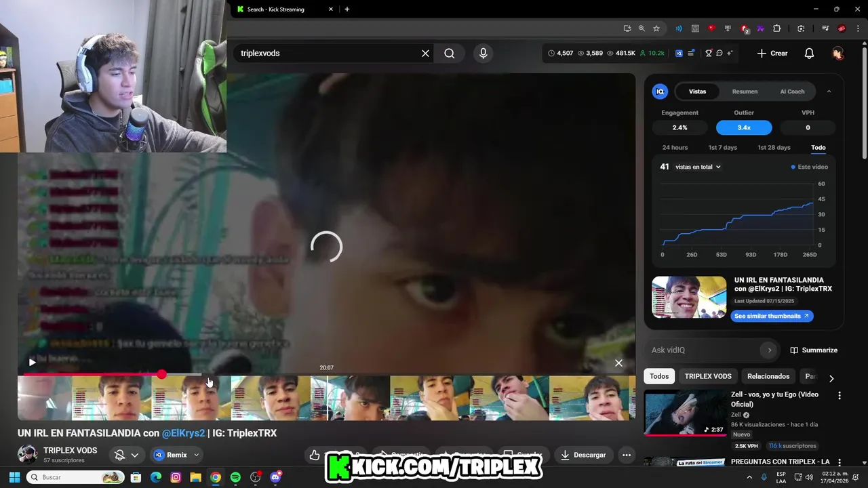Clear the YouTube search box text
The width and height of the screenshot is (868, 488).
(425, 54)
